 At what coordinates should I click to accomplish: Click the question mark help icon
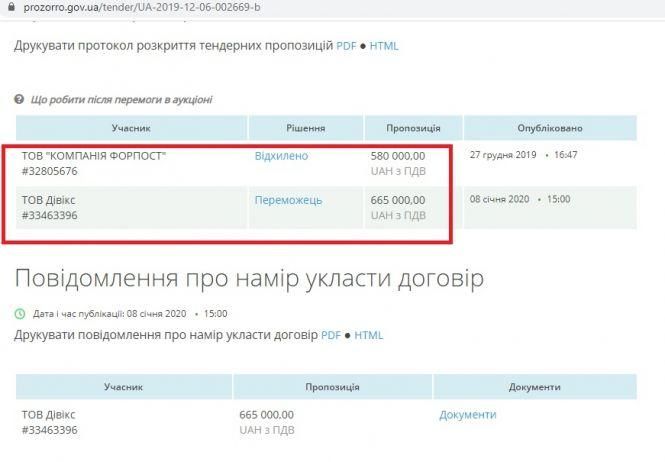[x=19, y=99]
